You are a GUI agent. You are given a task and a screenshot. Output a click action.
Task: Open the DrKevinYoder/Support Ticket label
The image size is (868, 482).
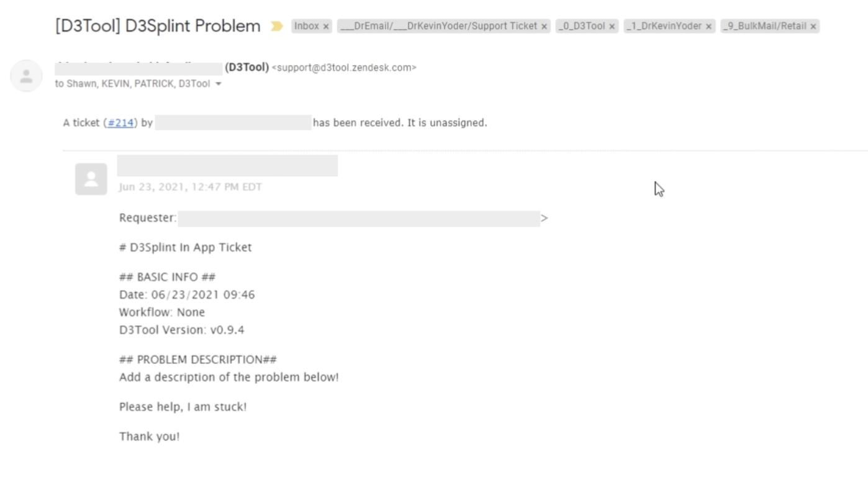coord(439,26)
